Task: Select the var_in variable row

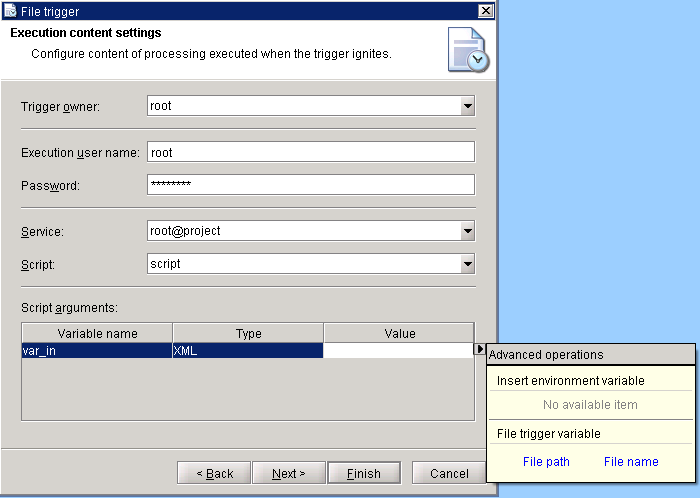Action: (97, 351)
